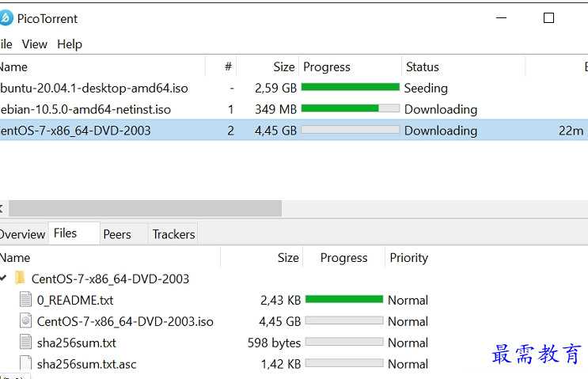The width and height of the screenshot is (588, 379).
Task: Click the sha256sum.txt.asc file icon
Action: 27,364
